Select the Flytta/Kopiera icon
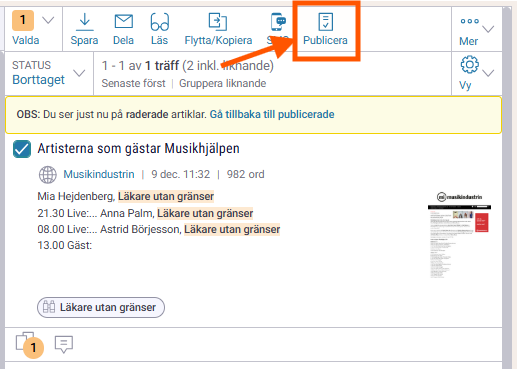517x369 pixels. 218,22
